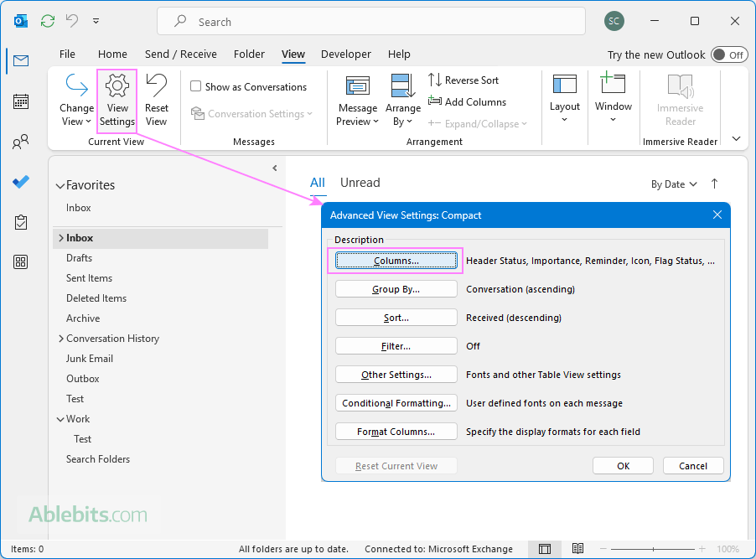Collapse the ribbon with the chevron

point(736,139)
